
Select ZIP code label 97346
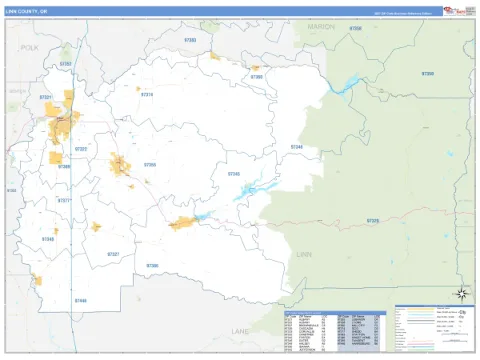(297, 147)
